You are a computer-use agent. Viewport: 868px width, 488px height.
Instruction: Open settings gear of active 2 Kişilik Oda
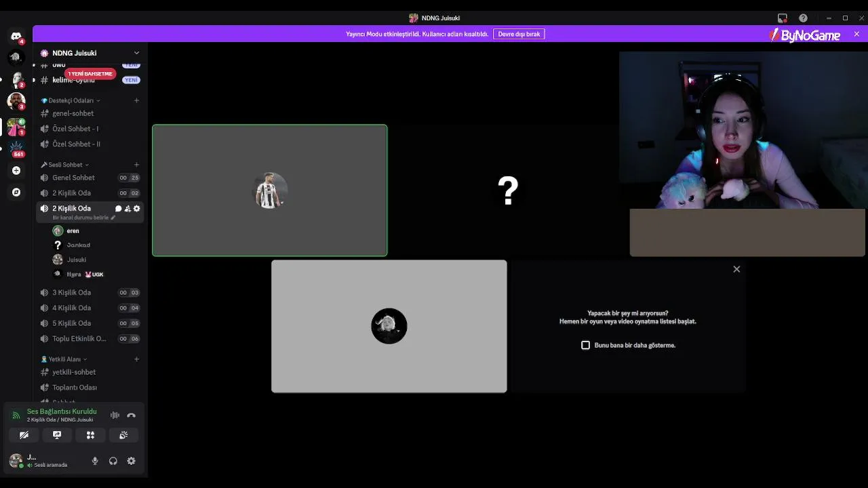coord(136,209)
